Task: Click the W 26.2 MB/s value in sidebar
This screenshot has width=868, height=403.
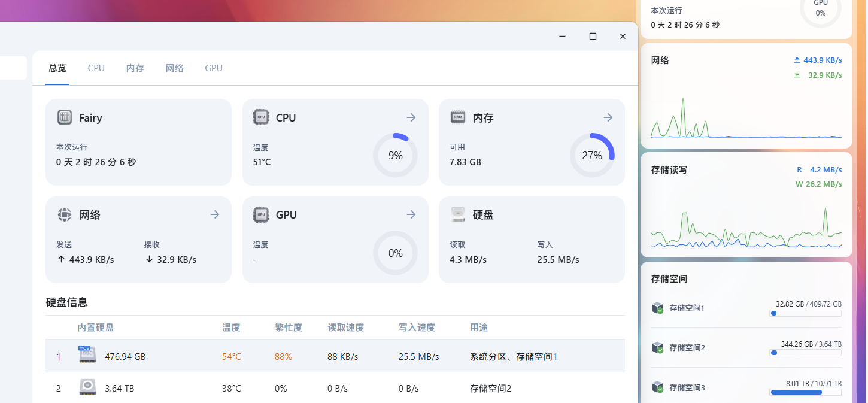Action: tap(818, 184)
